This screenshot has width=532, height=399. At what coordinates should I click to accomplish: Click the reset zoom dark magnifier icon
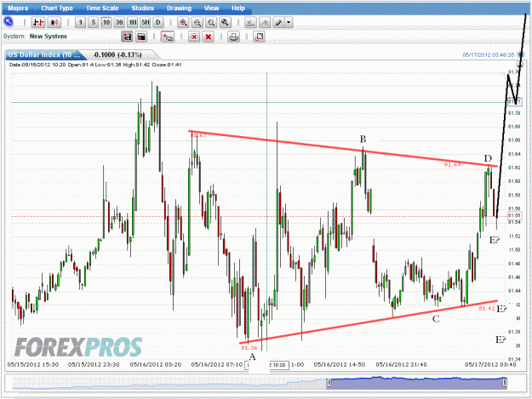click(x=225, y=22)
